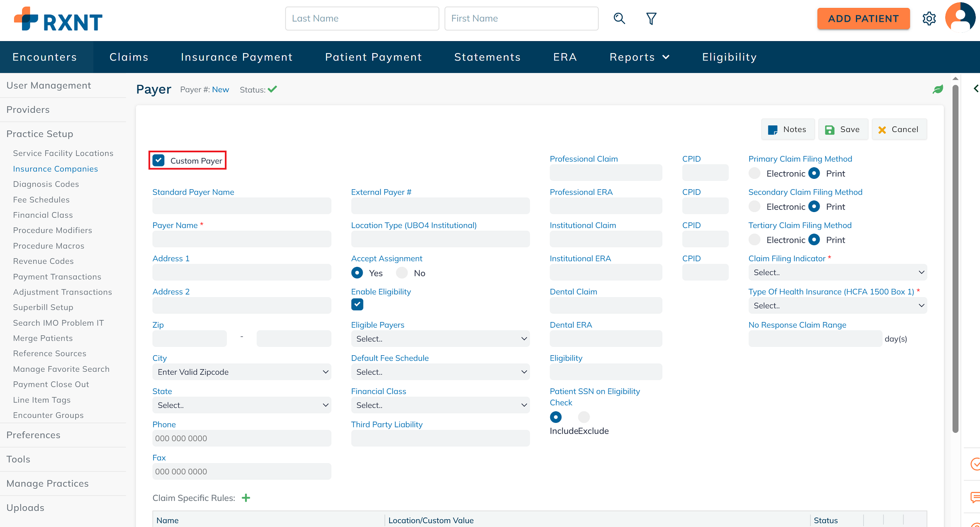The image size is (980, 527).
Task: Open the Claim Filing Indicator dropdown
Action: (837, 272)
